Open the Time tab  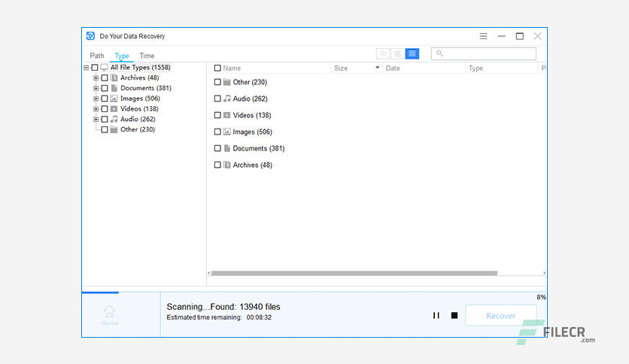click(147, 56)
